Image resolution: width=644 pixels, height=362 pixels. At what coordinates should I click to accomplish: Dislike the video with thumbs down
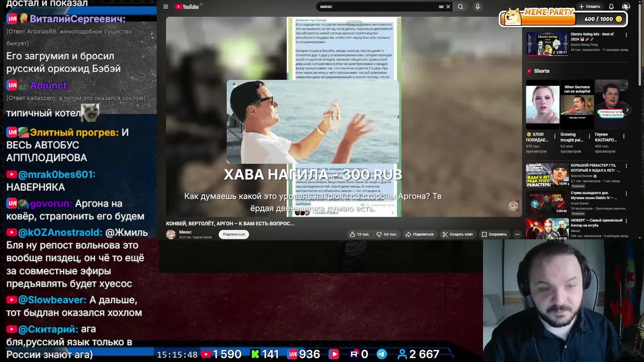pos(386,234)
